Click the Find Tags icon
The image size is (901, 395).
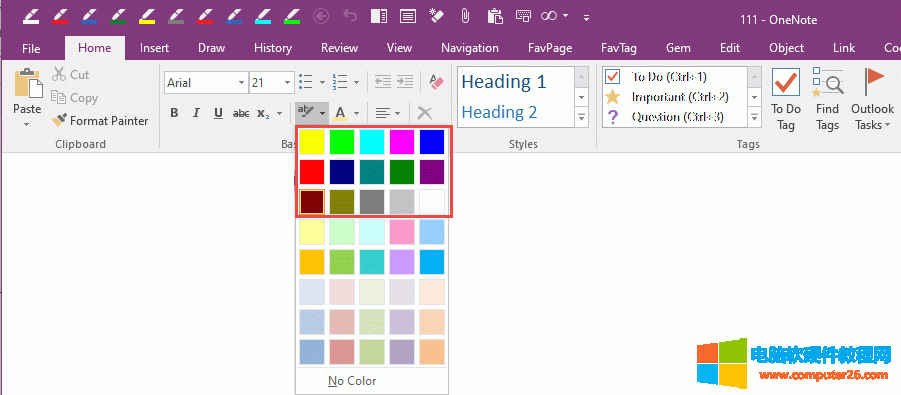[827, 99]
